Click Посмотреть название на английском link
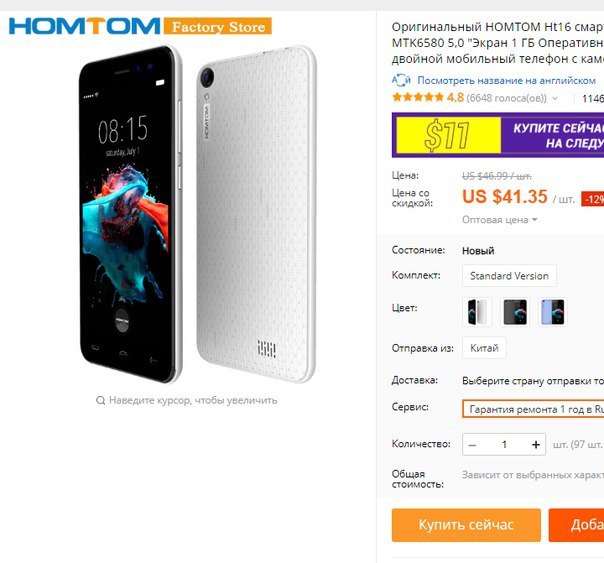Screen dimensions: 604x563 coord(507,80)
